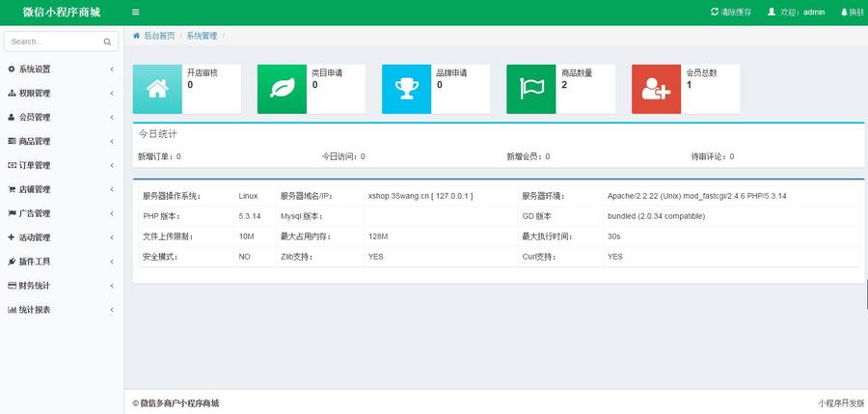Click the 今日访问：0 statistic
Viewport: 868px width, 414px height.
coord(343,157)
